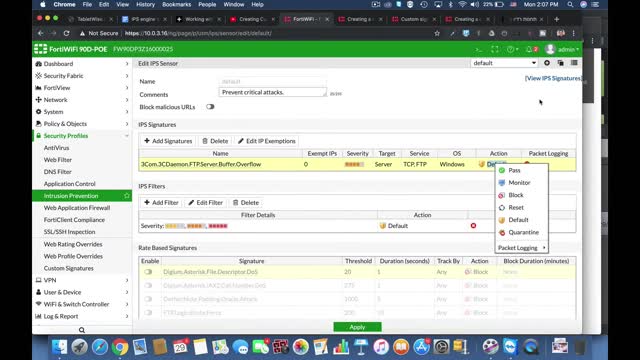The image size is (640, 360).
Task: Click Edit Filter button
Action: click(206, 202)
